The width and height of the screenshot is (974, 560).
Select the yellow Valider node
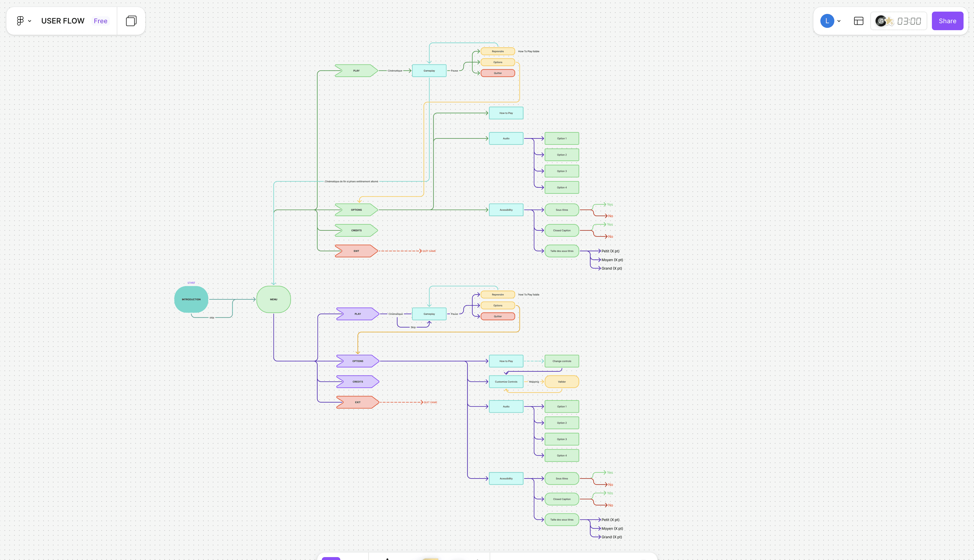tap(561, 382)
